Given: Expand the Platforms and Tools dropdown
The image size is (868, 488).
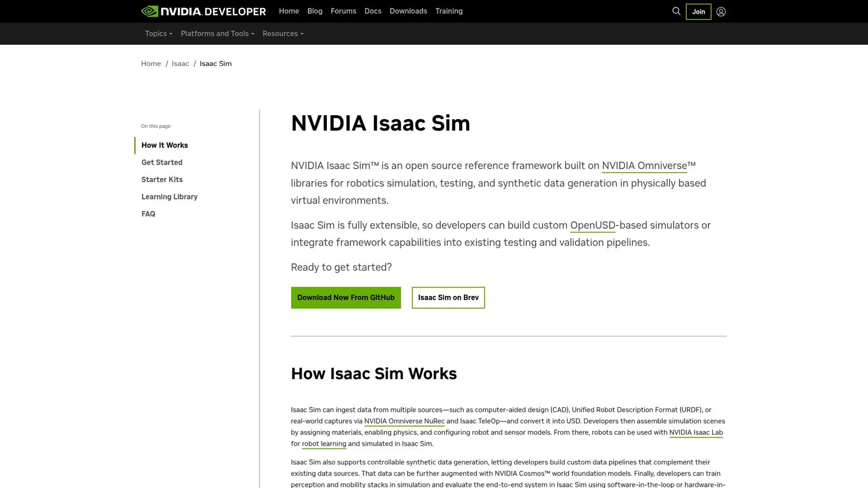Looking at the screenshot, I should [x=217, y=33].
